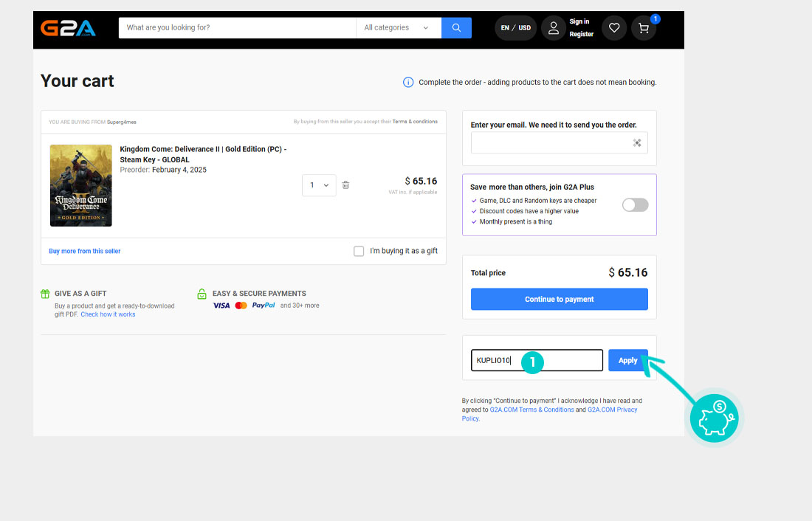The image size is (812, 521).
Task: Click Continue to payment button
Action: pos(560,300)
